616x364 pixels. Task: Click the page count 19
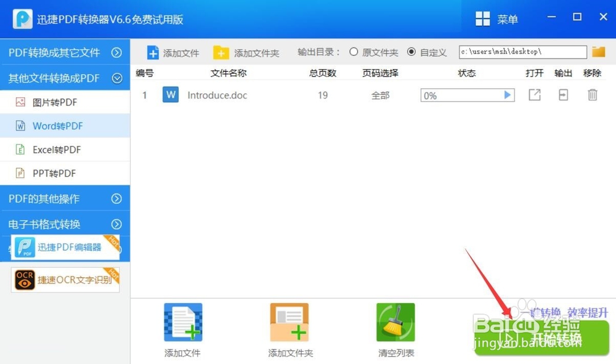coord(323,95)
